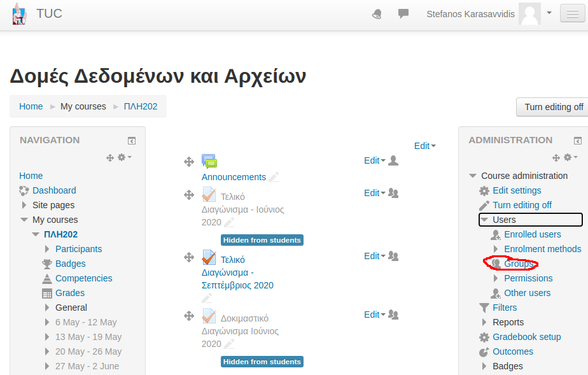Open Groups under Users administration

(x=519, y=264)
